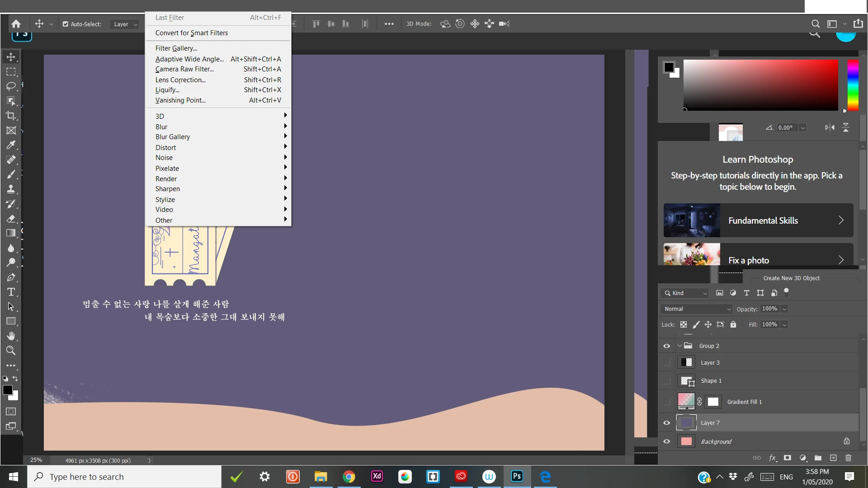The image size is (868, 488).
Task: Select the Crop tool
Action: 11,116
